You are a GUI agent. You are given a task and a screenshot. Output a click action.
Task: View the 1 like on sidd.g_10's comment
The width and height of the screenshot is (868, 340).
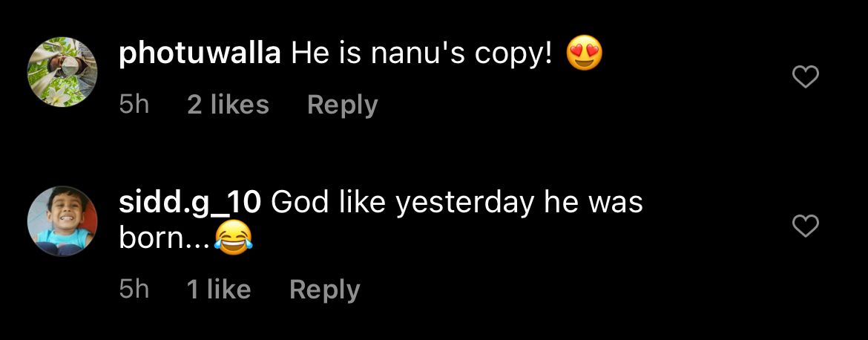pyautogui.click(x=219, y=289)
